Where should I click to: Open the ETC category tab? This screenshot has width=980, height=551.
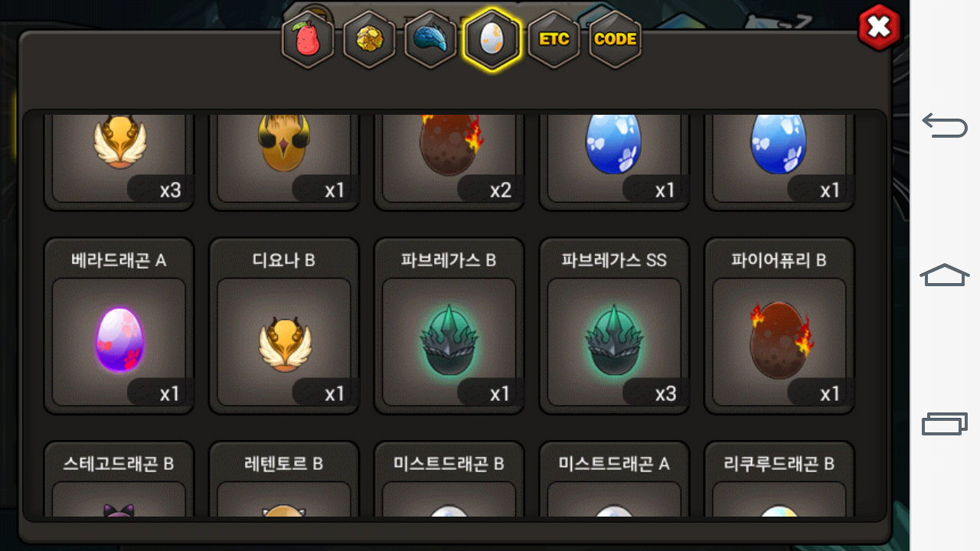coord(554,41)
